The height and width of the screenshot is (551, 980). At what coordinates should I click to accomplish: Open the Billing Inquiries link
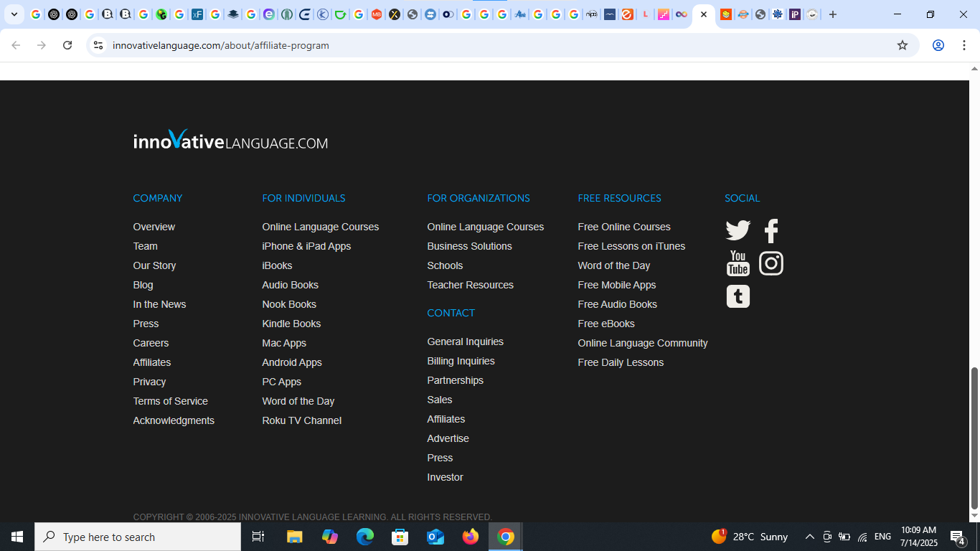[x=461, y=361]
